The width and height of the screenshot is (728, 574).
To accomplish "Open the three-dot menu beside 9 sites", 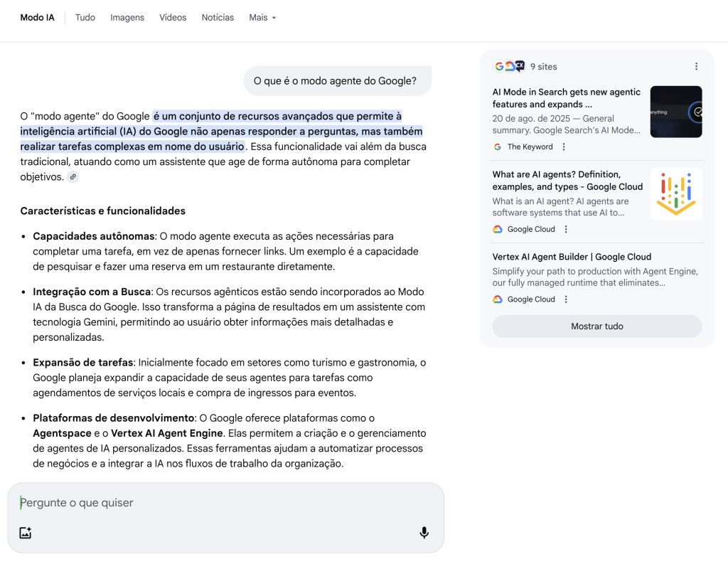I will point(696,66).
